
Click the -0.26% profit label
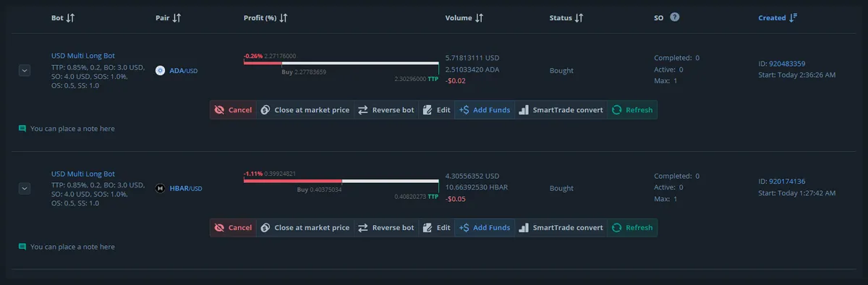(x=253, y=56)
